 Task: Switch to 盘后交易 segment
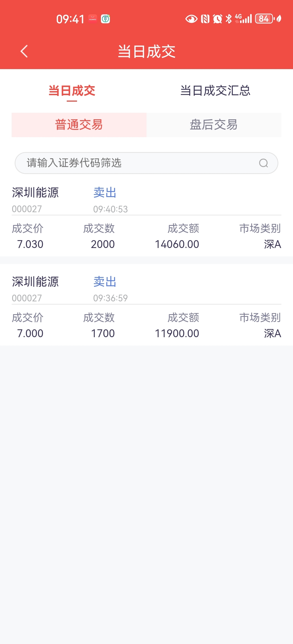tap(214, 125)
